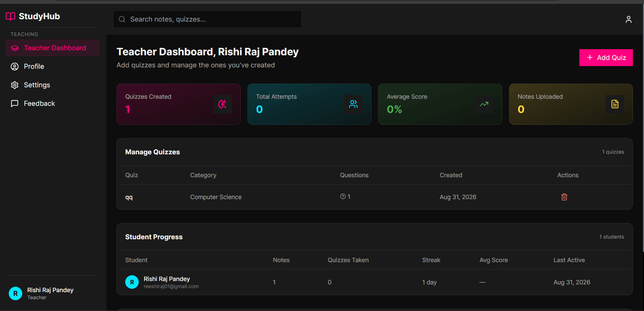The width and height of the screenshot is (644, 311).
Task: Click the Add Quiz button
Action: (x=606, y=58)
